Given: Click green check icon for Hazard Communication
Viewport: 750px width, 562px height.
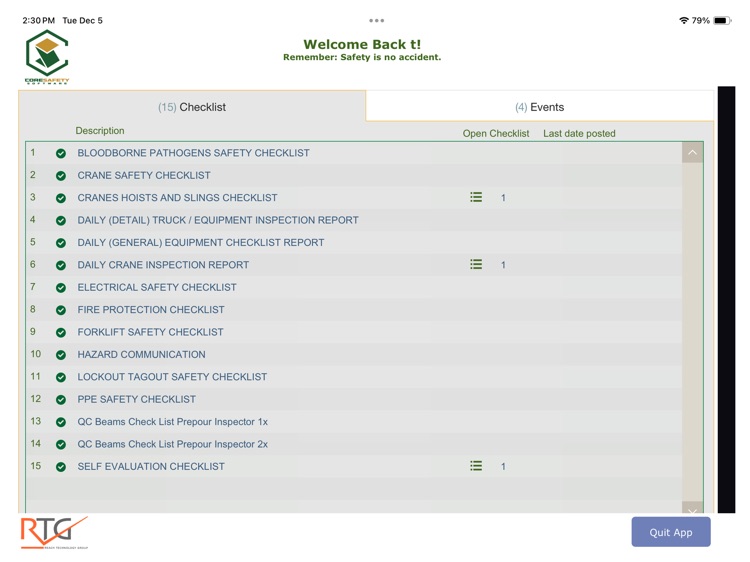Looking at the screenshot, I should coord(61,355).
